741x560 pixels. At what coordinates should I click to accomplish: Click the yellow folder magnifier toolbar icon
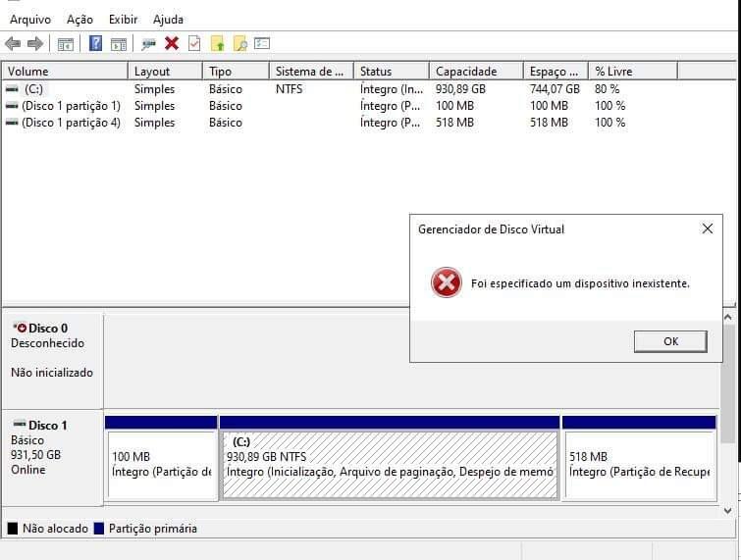pyautogui.click(x=240, y=44)
